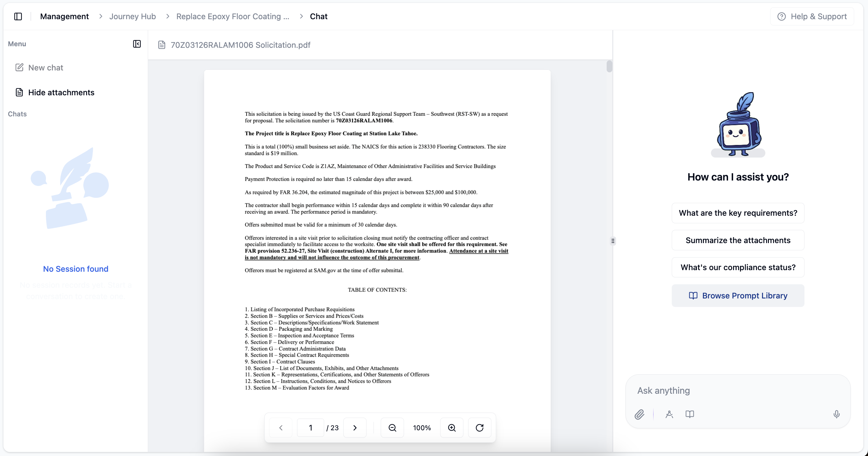This screenshot has height=456, width=868.
Task: Toggle the main sidebar panel icon
Action: click(18, 16)
